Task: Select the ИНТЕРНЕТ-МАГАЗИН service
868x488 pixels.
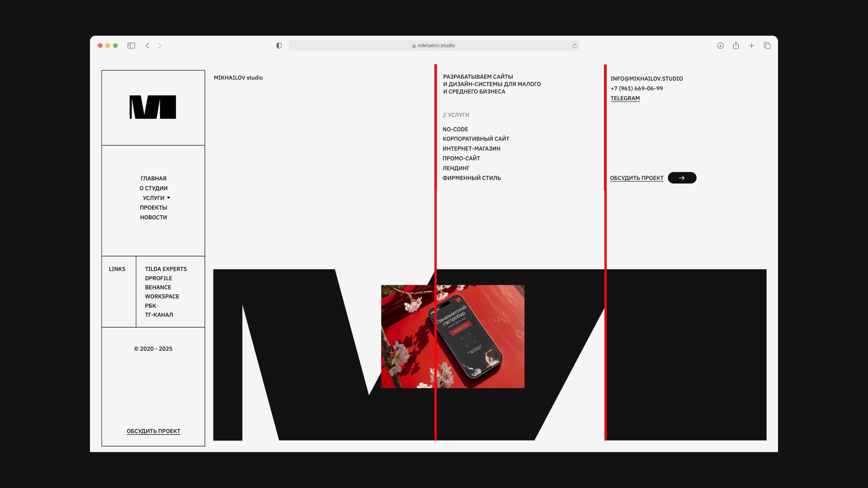Action: 471,149
